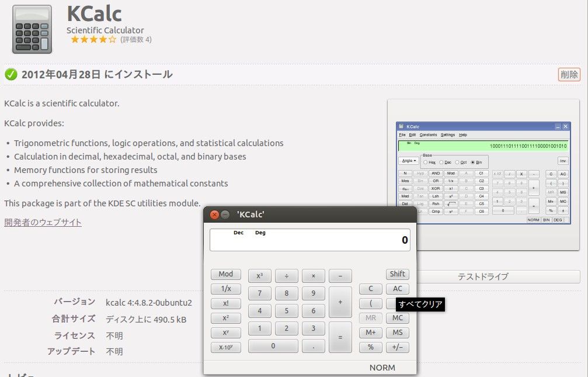Click digit 9 on the keypad
This screenshot has width=588, height=377.
coord(314,293)
